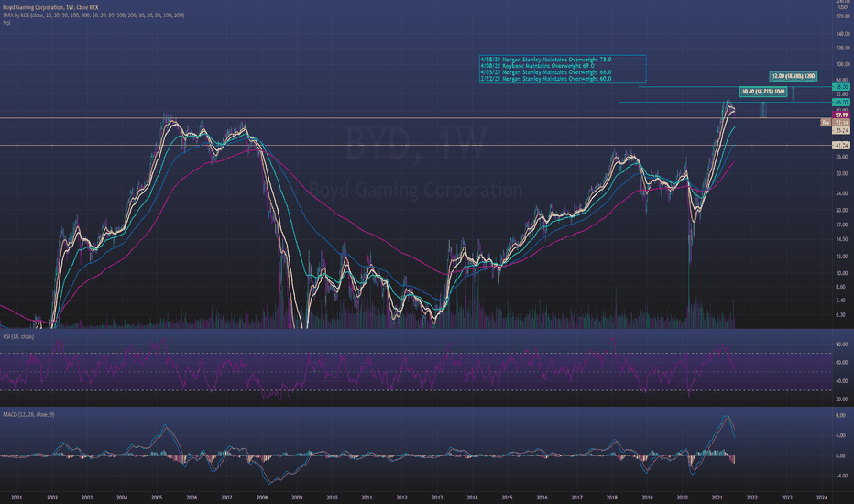854x504 pixels.
Task: Click the MACD -4.00 scale value
Action: 841,476
